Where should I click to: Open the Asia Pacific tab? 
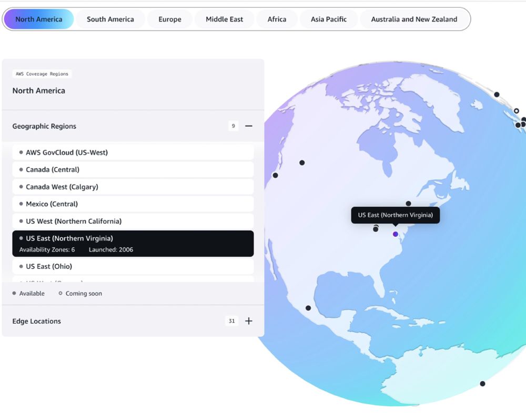point(328,19)
